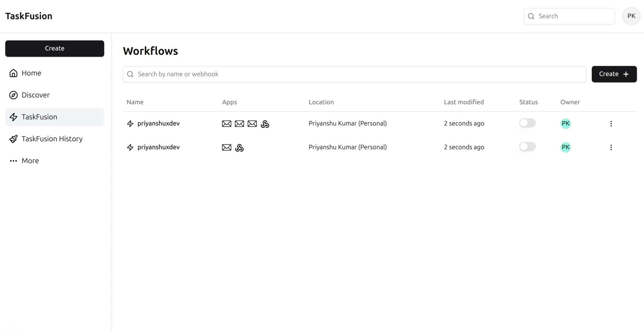Click the TaskFusion logo title
Image resolution: width=644 pixels, height=330 pixels.
click(x=29, y=16)
